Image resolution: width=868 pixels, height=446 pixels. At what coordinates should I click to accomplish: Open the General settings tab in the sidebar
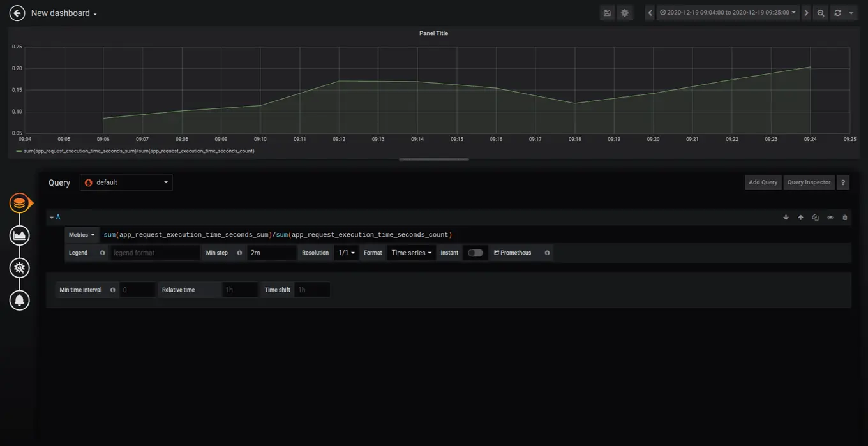pyautogui.click(x=20, y=268)
